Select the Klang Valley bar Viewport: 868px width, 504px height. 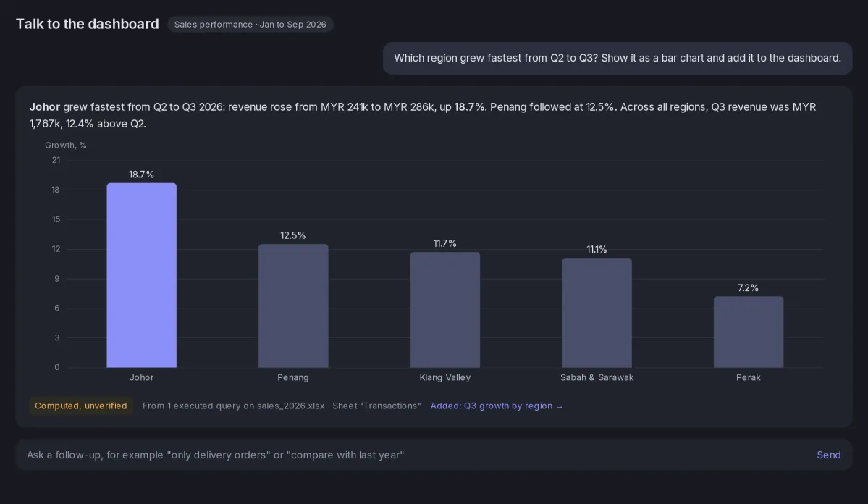pyautogui.click(x=444, y=310)
